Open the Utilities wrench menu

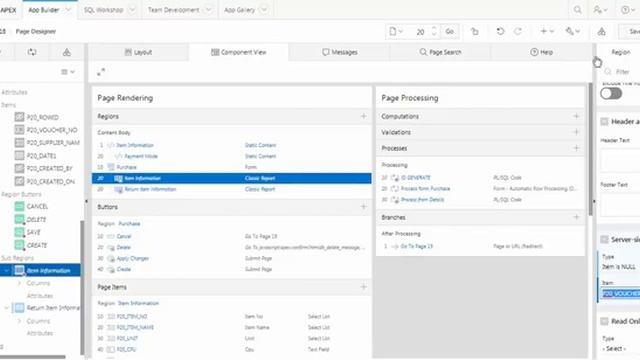pyautogui.click(x=573, y=31)
